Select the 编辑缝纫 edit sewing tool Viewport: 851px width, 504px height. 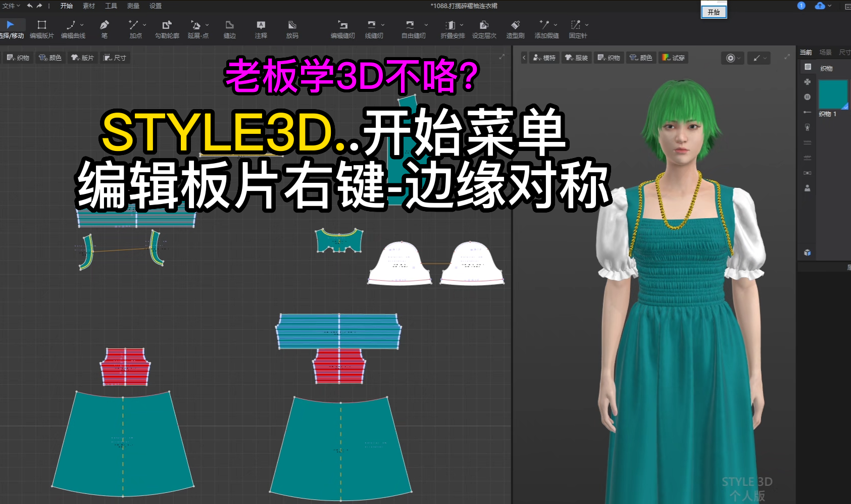pyautogui.click(x=343, y=29)
